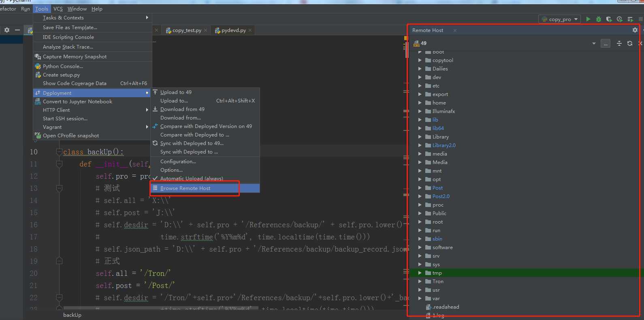Open the project panel gear settings

(7, 30)
